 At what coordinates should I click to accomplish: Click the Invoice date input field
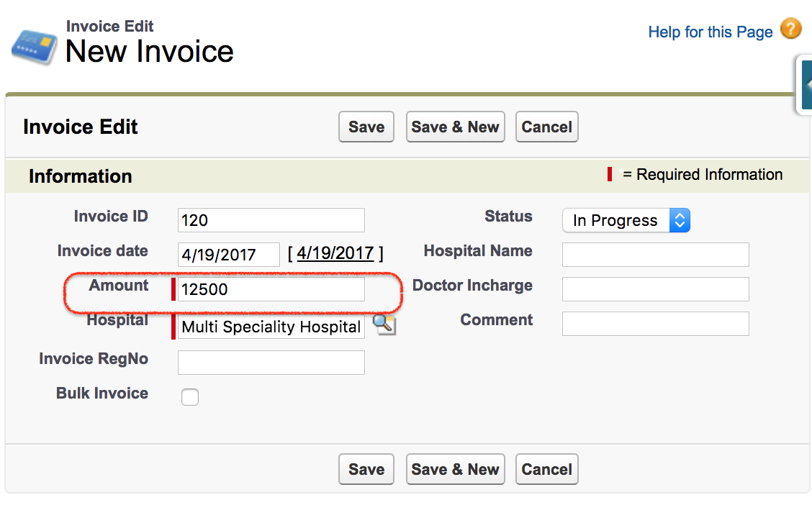click(x=228, y=255)
